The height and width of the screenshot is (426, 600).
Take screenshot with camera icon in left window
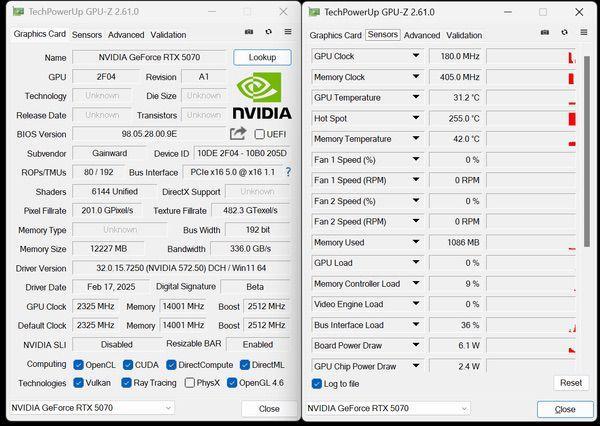click(x=249, y=32)
